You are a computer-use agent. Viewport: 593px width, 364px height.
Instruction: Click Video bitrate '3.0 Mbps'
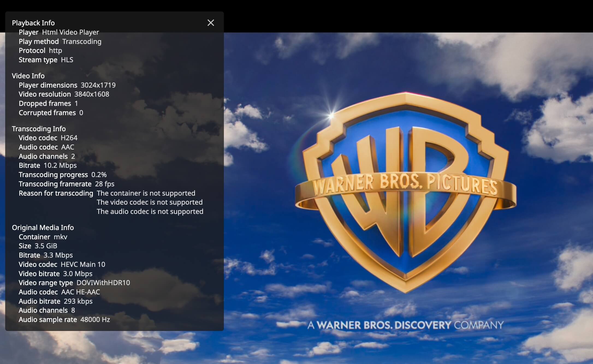(x=78, y=274)
